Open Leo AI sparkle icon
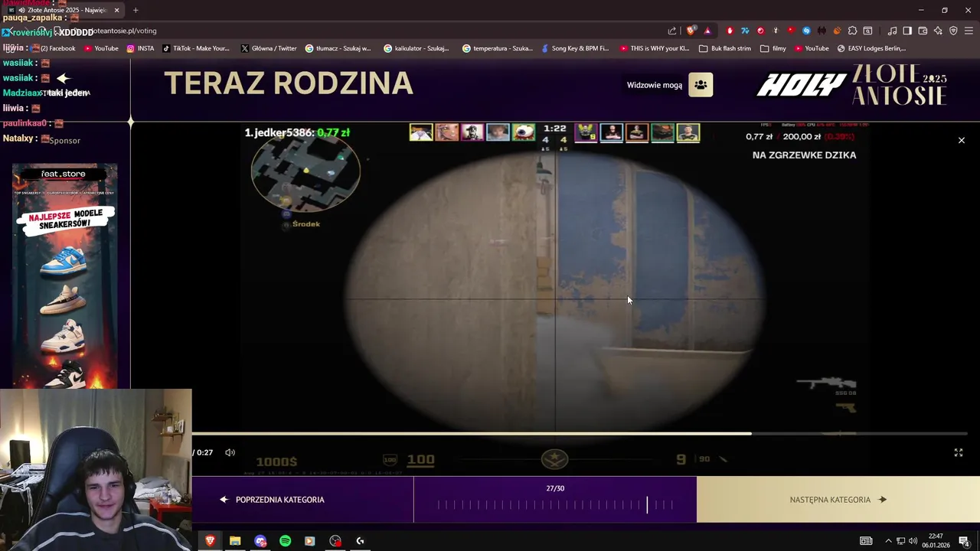This screenshot has height=551, width=980. [938, 31]
